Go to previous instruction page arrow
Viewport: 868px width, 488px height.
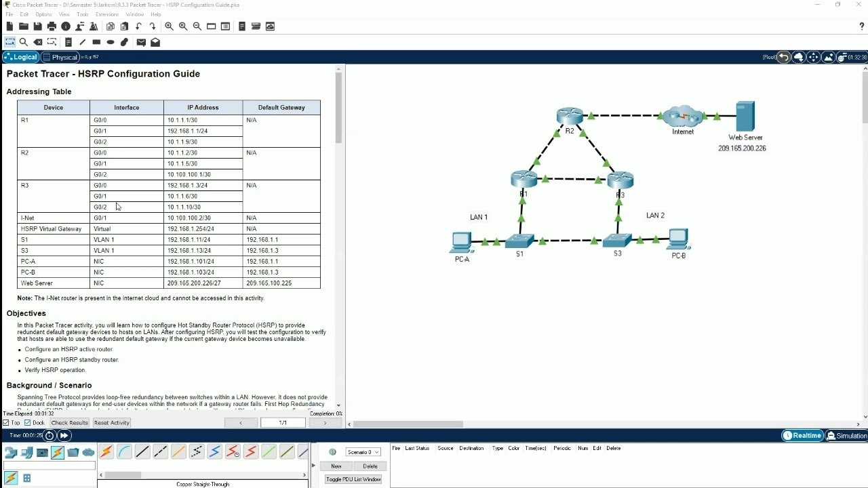(x=240, y=423)
